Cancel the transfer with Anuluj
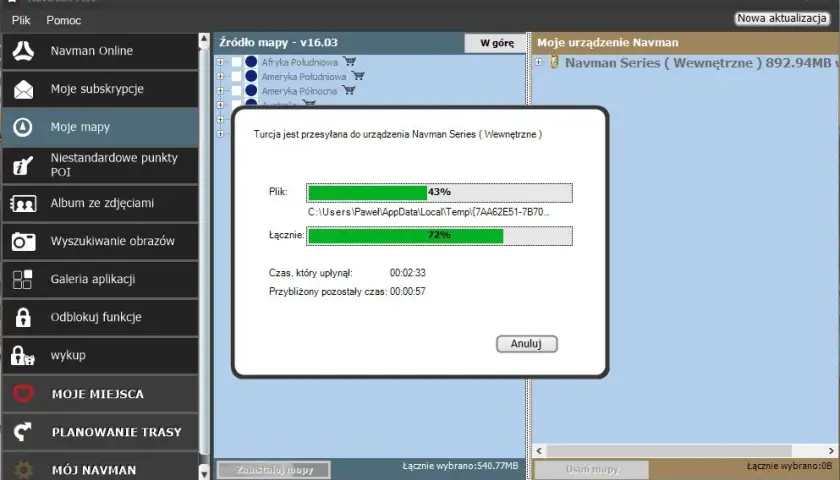Screen dimensions: 840x480 point(527,344)
